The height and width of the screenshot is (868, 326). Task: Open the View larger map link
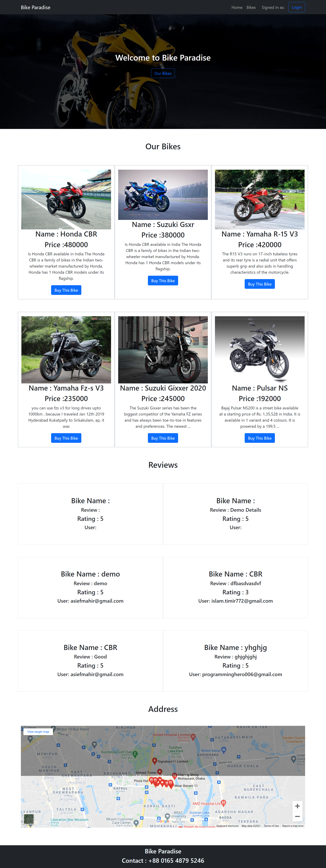pos(38,732)
